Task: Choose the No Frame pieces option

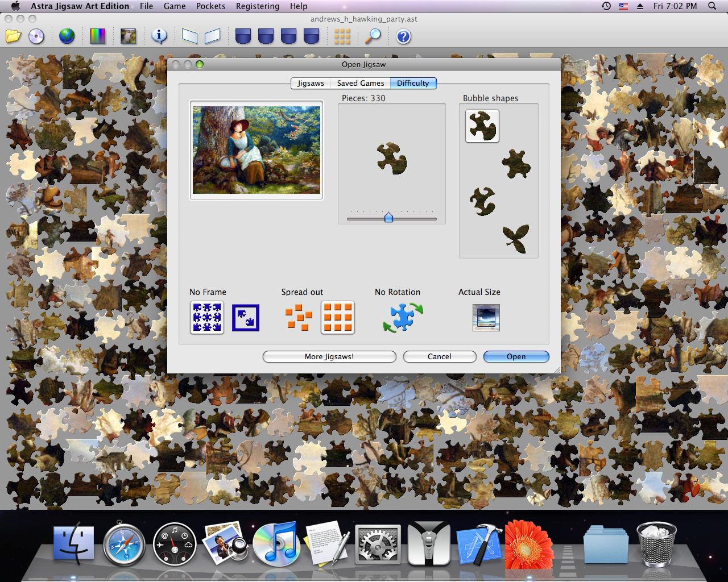Action: (x=207, y=317)
